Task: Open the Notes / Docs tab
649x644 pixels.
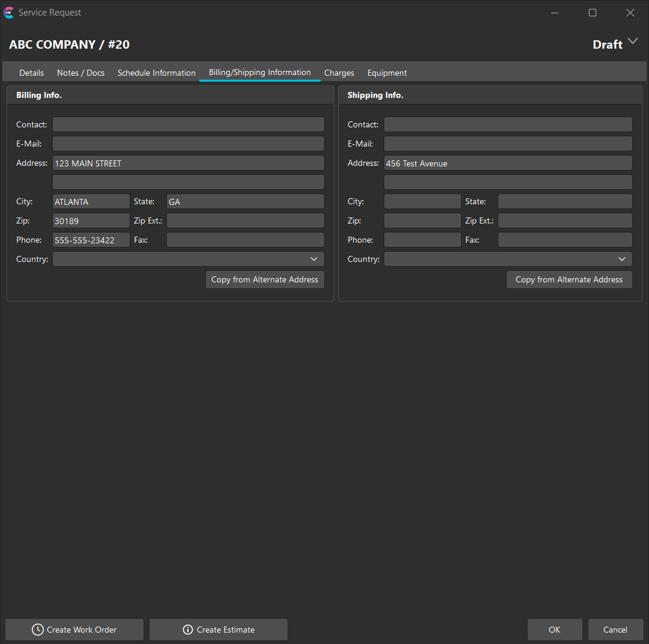Action: pyautogui.click(x=80, y=73)
